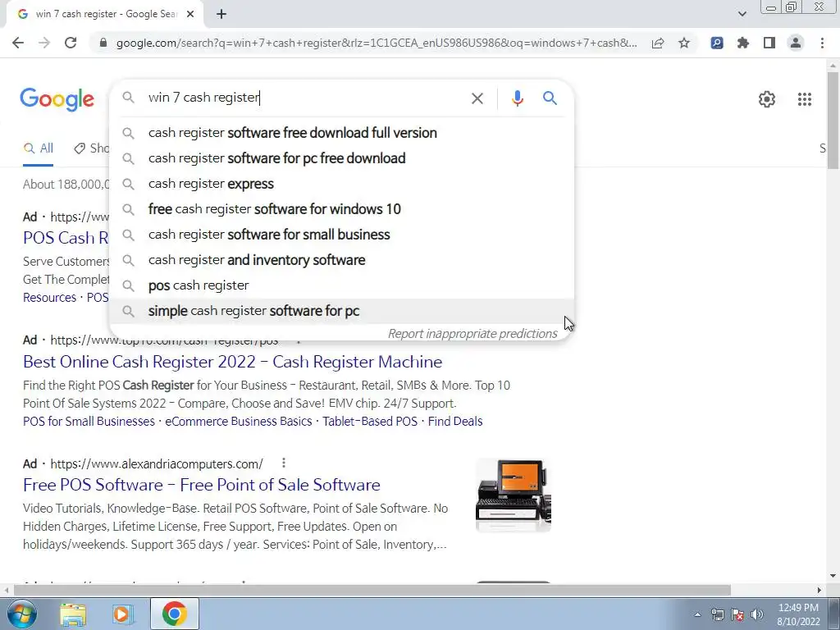Open the 'Find Deals' sitelink
This screenshot has height=630, width=840.
click(x=454, y=421)
